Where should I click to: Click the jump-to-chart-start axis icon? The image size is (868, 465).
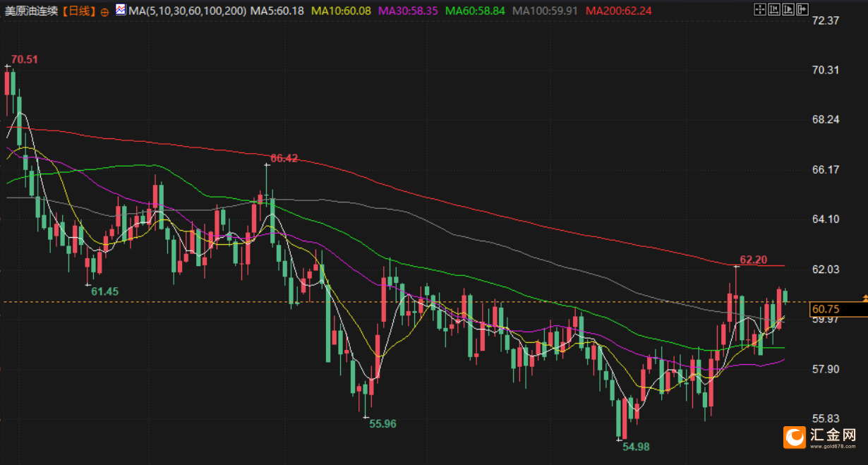pos(774,10)
